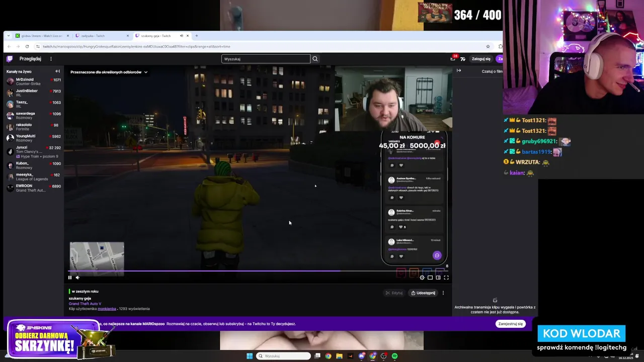Open Google Chrome from taskbar
This screenshot has width=644, height=362.
tap(329, 356)
